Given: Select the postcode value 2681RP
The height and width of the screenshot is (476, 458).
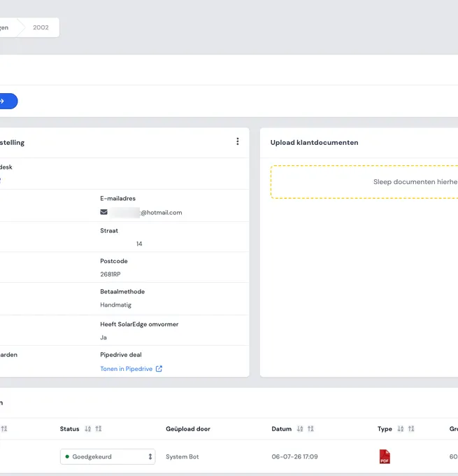Looking at the screenshot, I should pyautogui.click(x=110, y=274).
